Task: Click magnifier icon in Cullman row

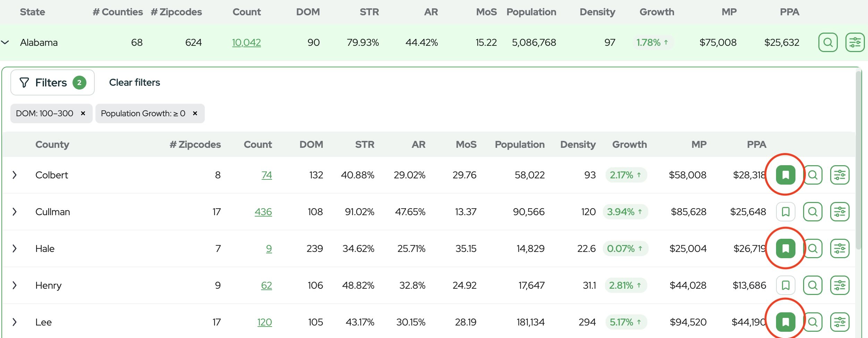Action: (x=812, y=212)
